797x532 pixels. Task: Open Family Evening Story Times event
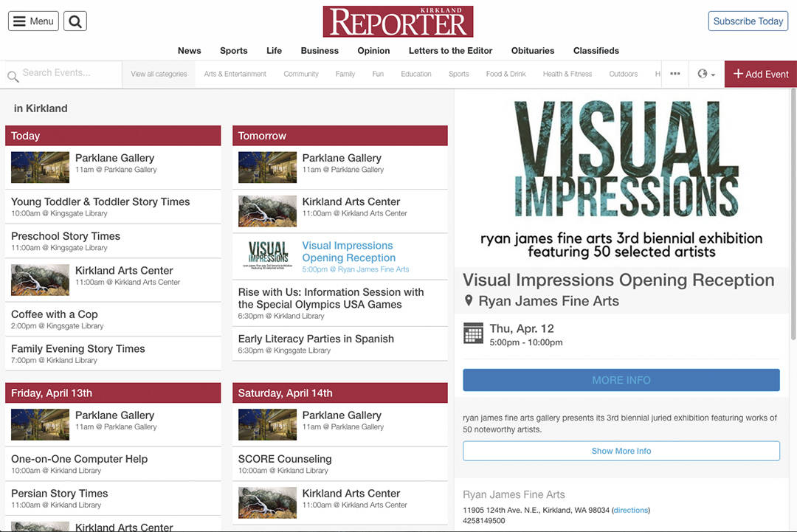tap(113, 354)
